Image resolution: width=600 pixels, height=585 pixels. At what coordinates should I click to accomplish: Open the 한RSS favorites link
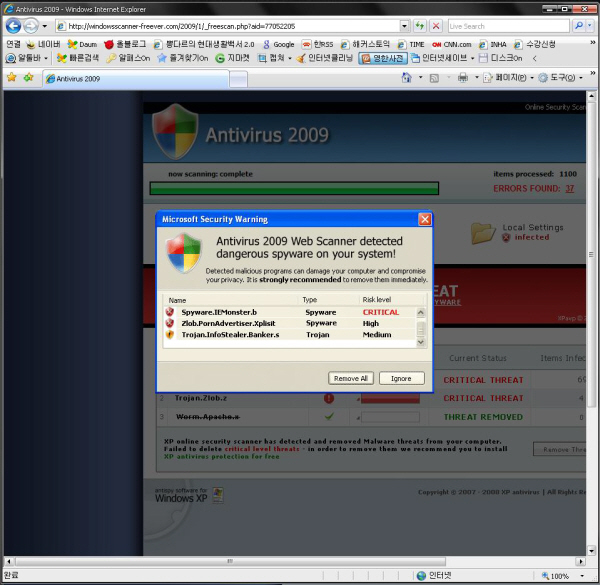point(317,44)
